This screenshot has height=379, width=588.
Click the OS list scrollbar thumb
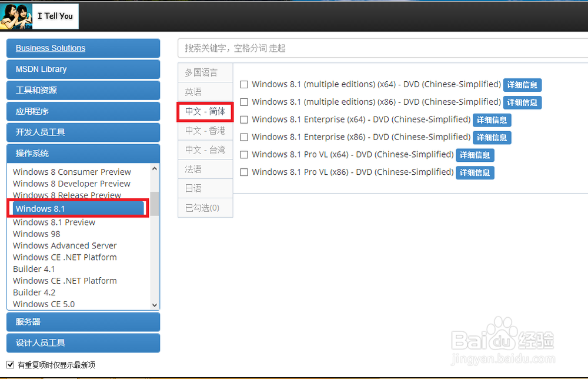[155, 204]
